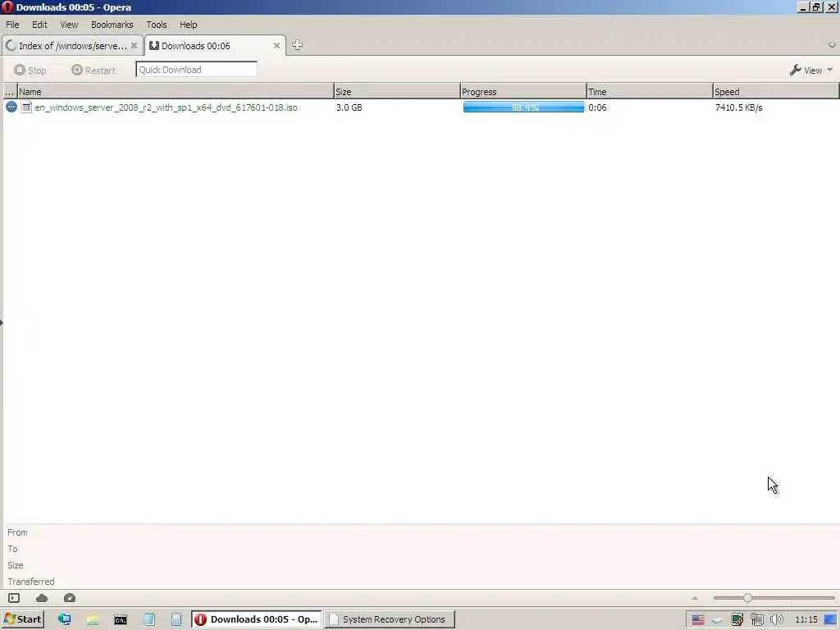
Task: Switch to System Recovery Options window
Action: (x=390, y=619)
